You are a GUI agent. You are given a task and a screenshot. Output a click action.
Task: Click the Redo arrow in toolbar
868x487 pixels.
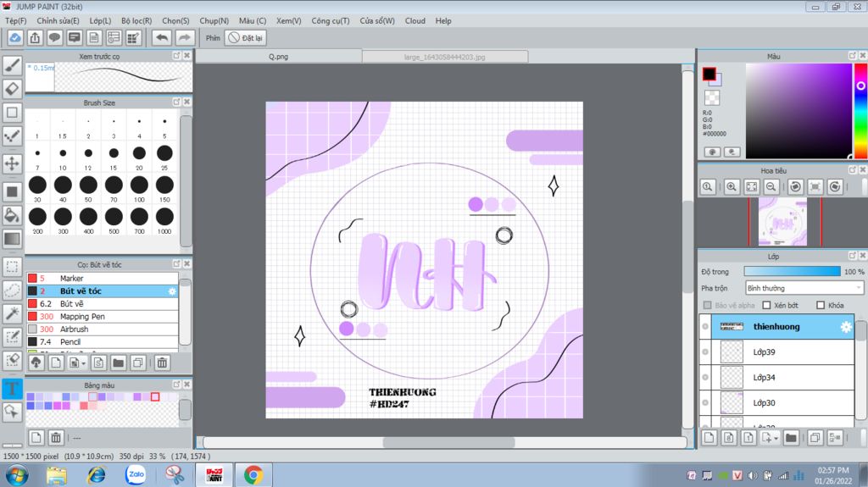pos(184,37)
